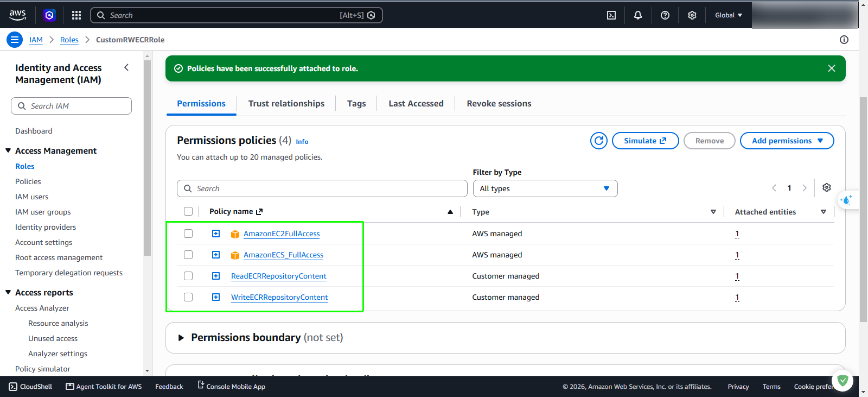Screen dimensions: 868x397
Task: Select all policies checkbox in header
Action: [188, 211]
